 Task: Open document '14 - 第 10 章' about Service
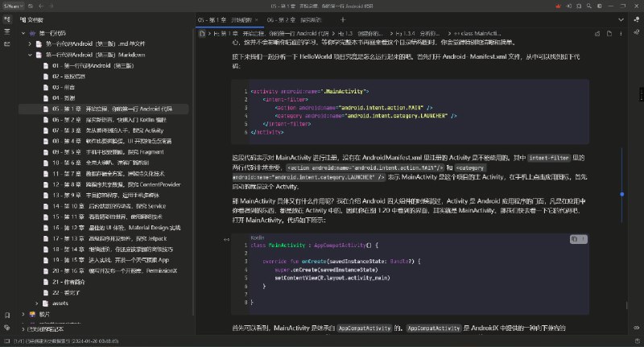(x=104, y=206)
